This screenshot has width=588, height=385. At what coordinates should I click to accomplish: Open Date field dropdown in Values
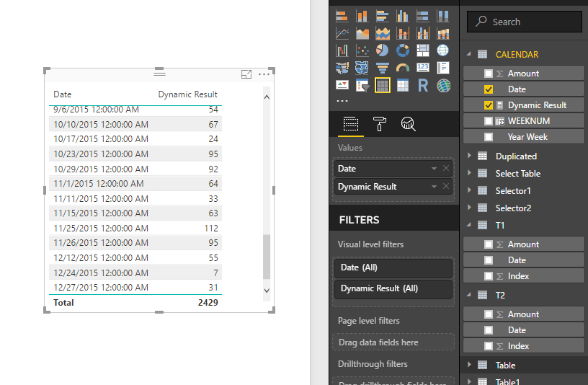[x=434, y=169]
